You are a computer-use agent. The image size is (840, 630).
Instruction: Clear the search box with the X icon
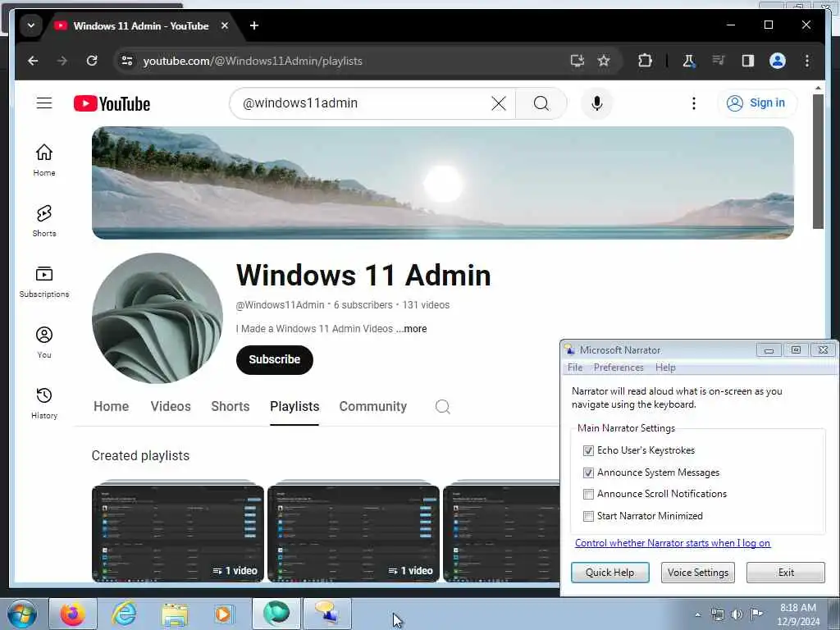click(498, 103)
